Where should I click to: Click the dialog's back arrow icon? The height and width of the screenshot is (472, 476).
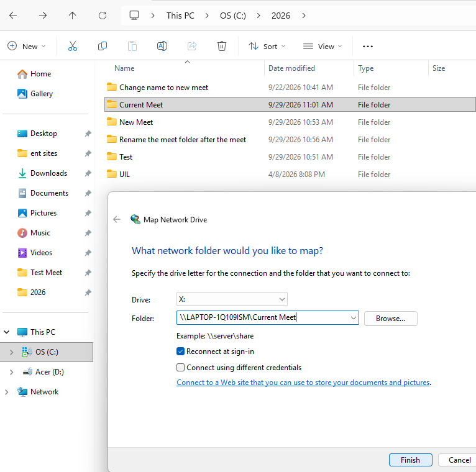(117, 219)
